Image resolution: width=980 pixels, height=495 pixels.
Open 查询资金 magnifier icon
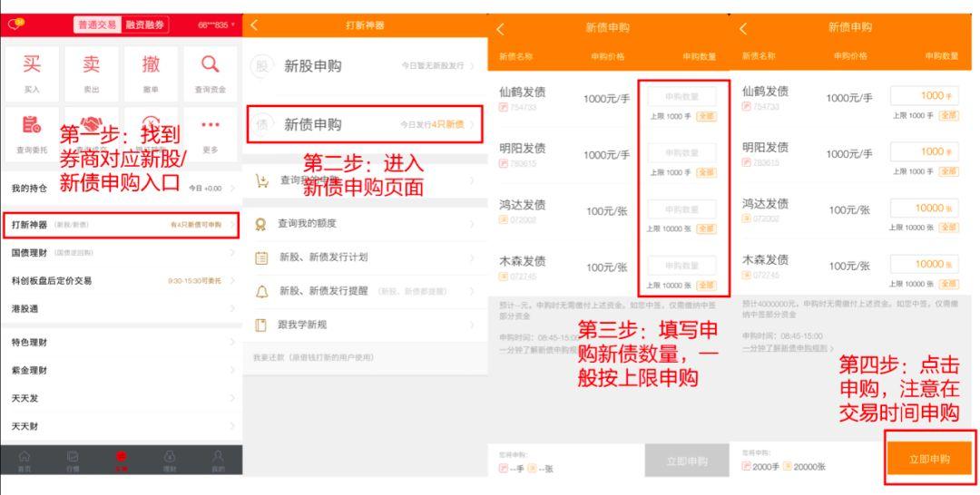click(210, 63)
